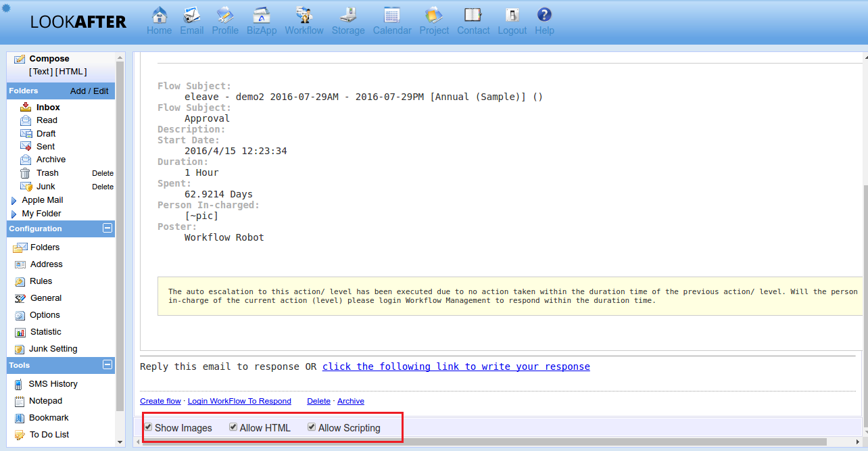Open the Notepad tool in sidebar
The image size is (868, 451).
(x=45, y=401)
